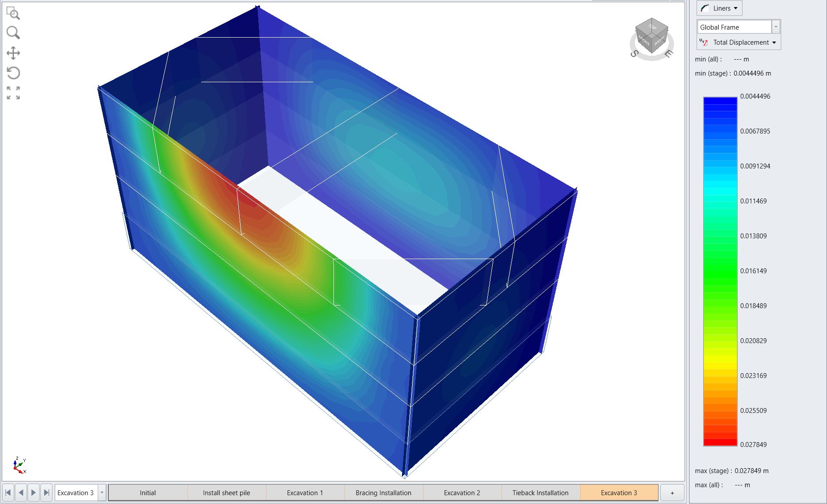The width and height of the screenshot is (827, 504).
Task: Click the Total Displacement vector icon
Action: pyautogui.click(x=704, y=42)
